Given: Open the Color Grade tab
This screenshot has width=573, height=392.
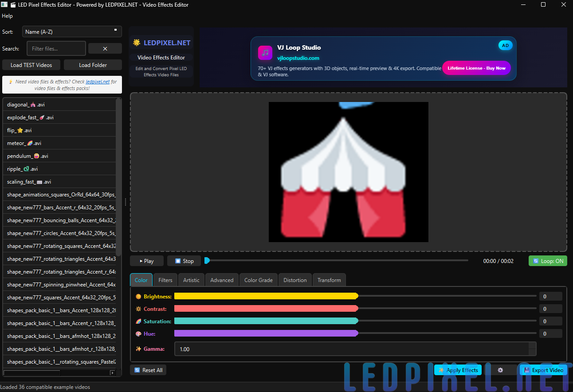Looking at the screenshot, I should click(259, 280).
